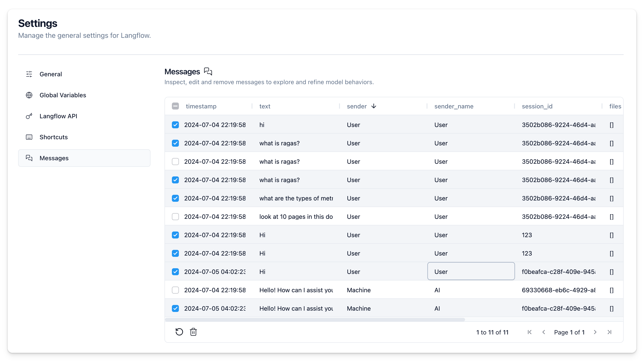Click the General sliders icon in the sidebar
644x362 pixels.
[x=29, y=74]
